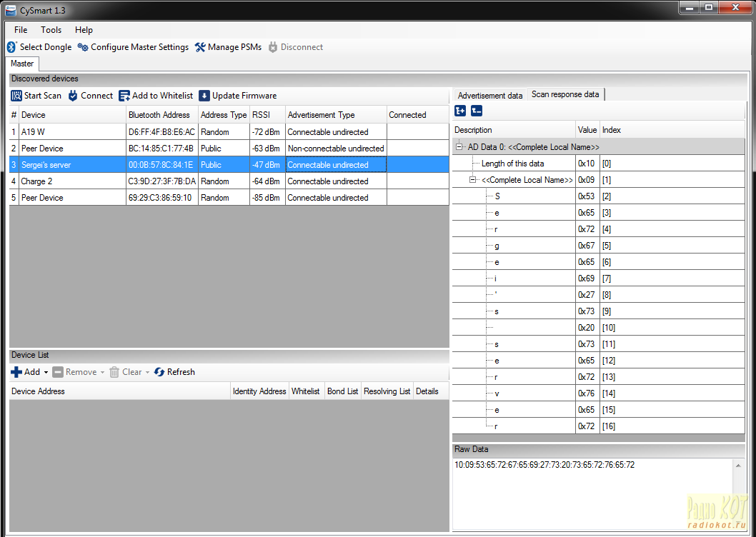Click the Refresh arrows icon
This screenshot has height=537, width=756.
(159, 372)
